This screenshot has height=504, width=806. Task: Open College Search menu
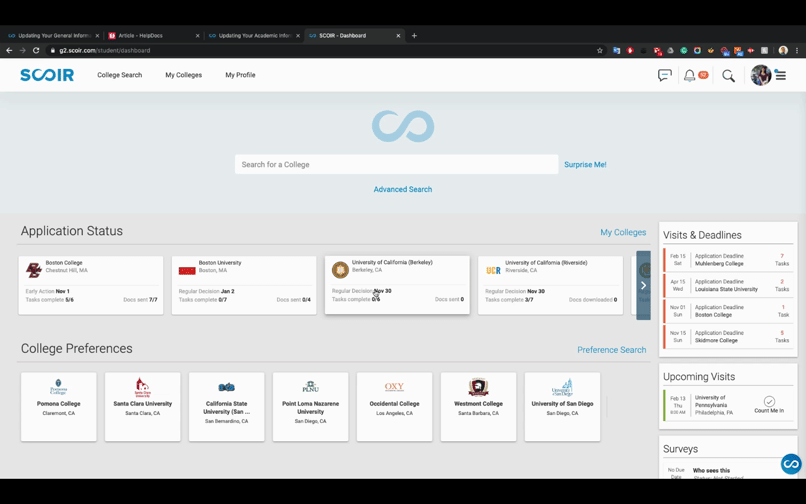pyautogui.click(x=120, y=75)
